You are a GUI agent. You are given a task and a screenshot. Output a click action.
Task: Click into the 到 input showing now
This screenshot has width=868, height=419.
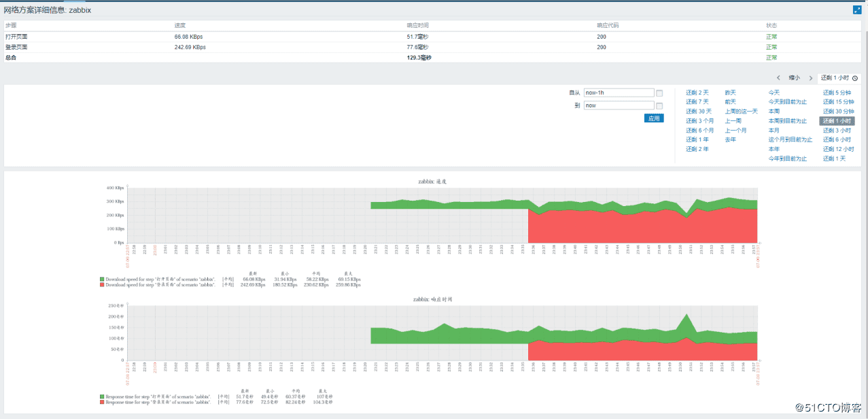[618, 106]
